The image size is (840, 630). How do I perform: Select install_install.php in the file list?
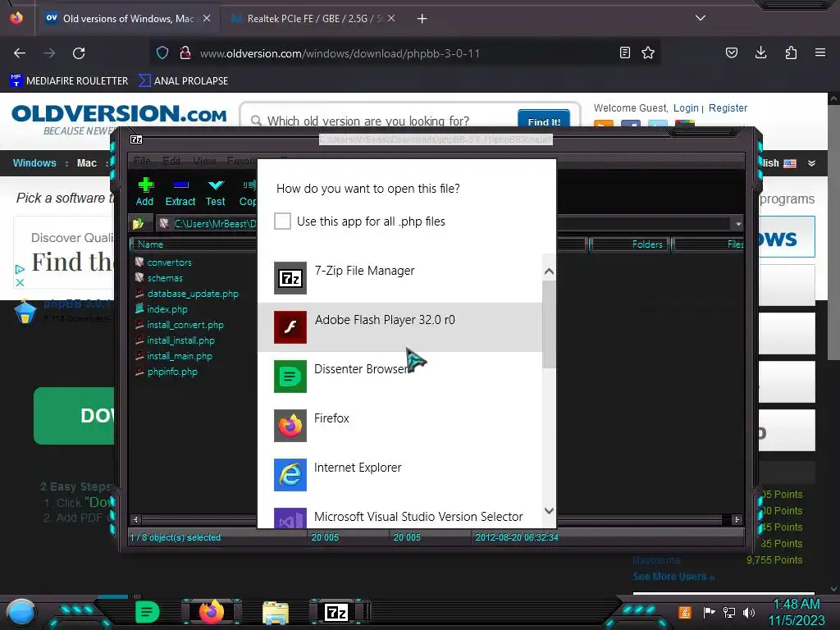click(176, 340)
